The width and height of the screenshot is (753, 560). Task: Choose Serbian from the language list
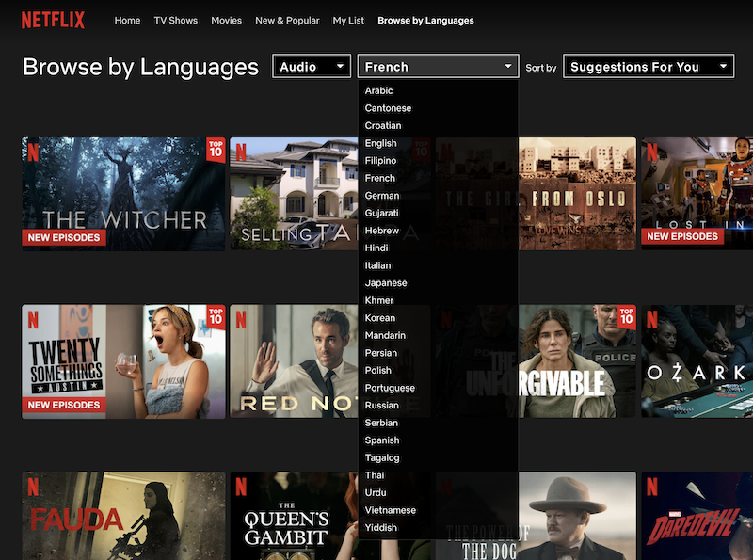(x=381, y=423)
